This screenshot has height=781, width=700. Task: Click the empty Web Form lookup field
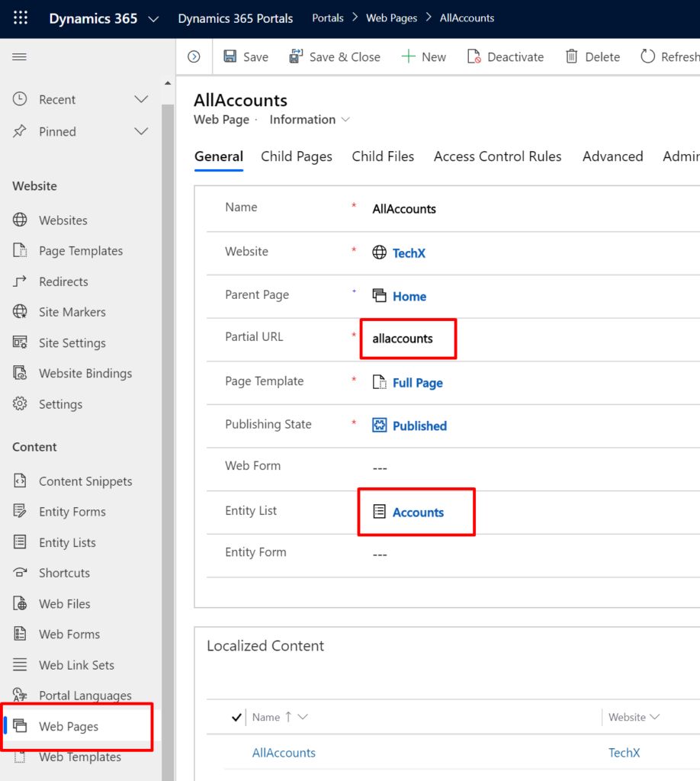pyautogui.click(x=380, y=468)
